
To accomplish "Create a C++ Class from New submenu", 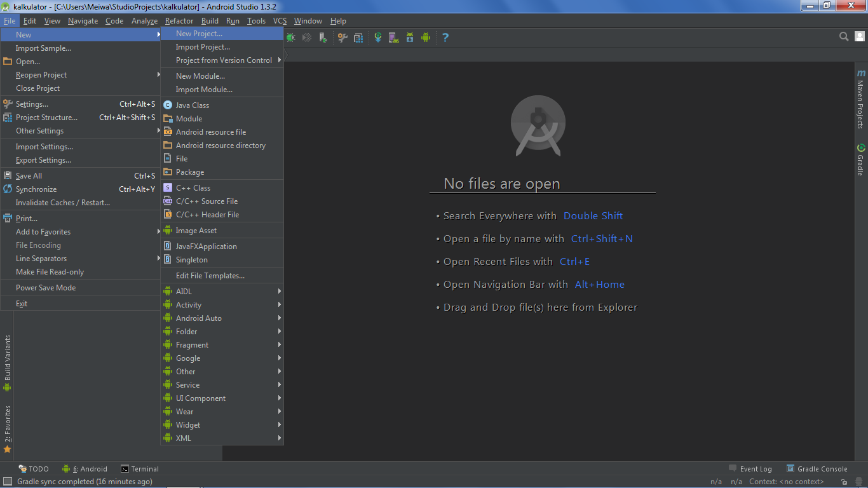I will [x=222, y=188].
